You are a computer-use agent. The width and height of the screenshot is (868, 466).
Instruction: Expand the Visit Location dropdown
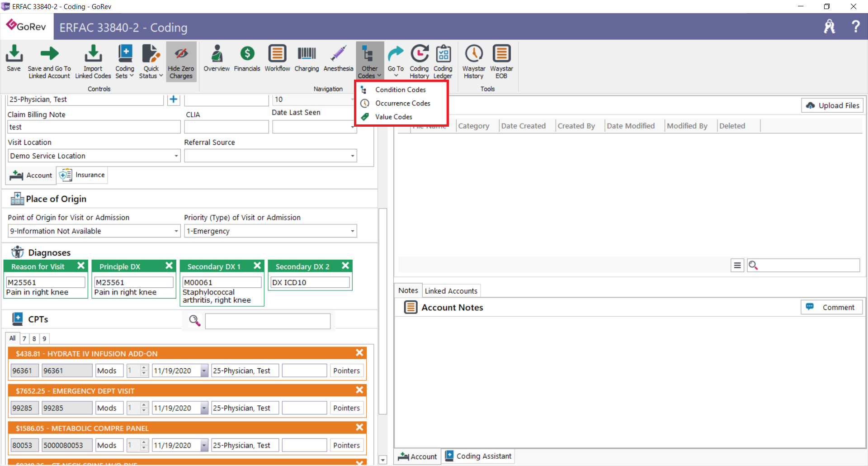coord(176,156)
